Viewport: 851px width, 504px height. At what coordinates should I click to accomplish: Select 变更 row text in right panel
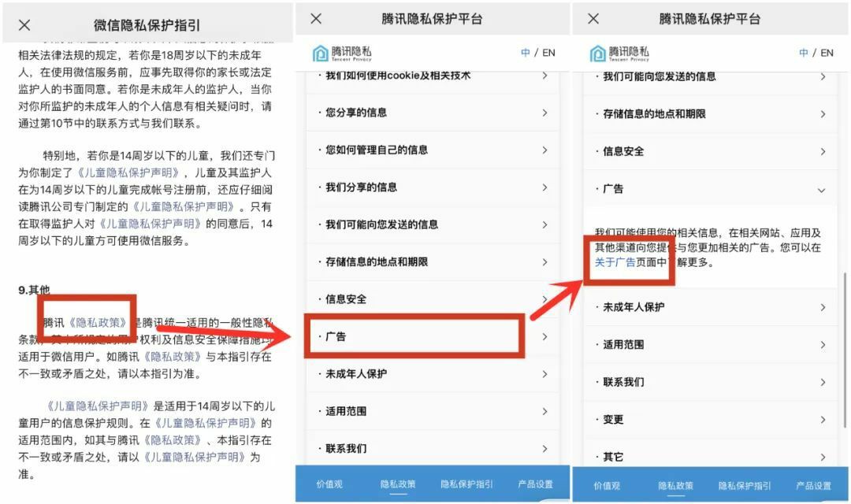tap(613, 420)
